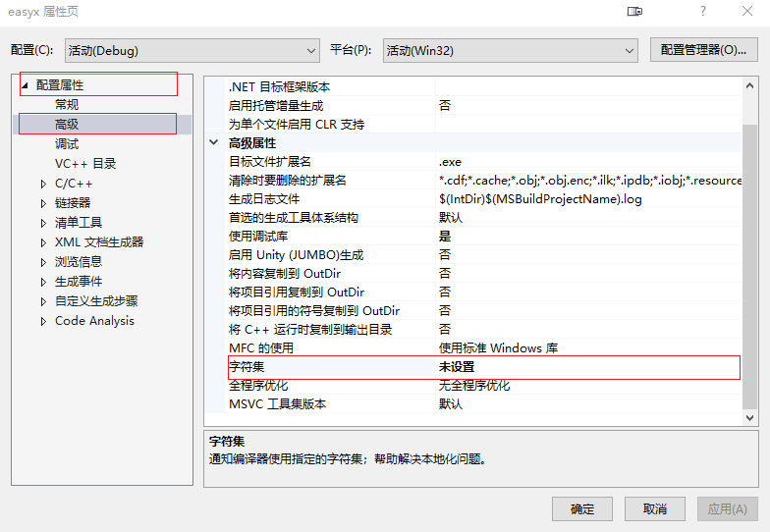This screenshot has height=532, width=770.
Task: Click the 首选的生成工具体系结构 property
Action: click(x=293, y=218)
